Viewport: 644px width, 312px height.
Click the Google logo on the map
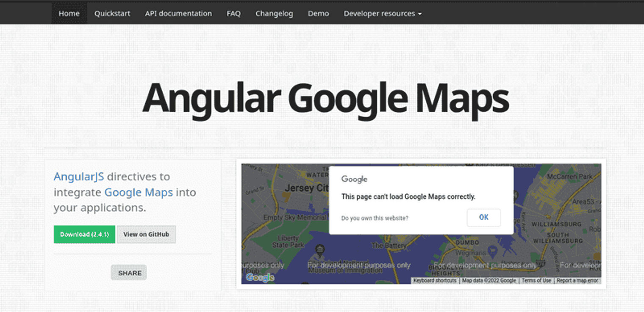(x=260, y=277)
